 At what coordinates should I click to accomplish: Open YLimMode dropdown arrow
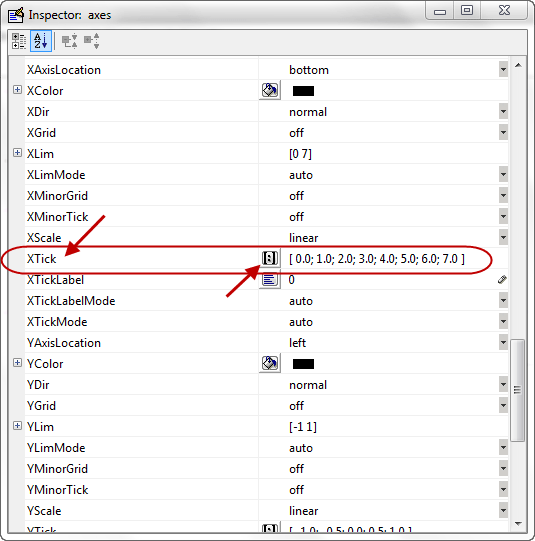[x=503, y=447]
